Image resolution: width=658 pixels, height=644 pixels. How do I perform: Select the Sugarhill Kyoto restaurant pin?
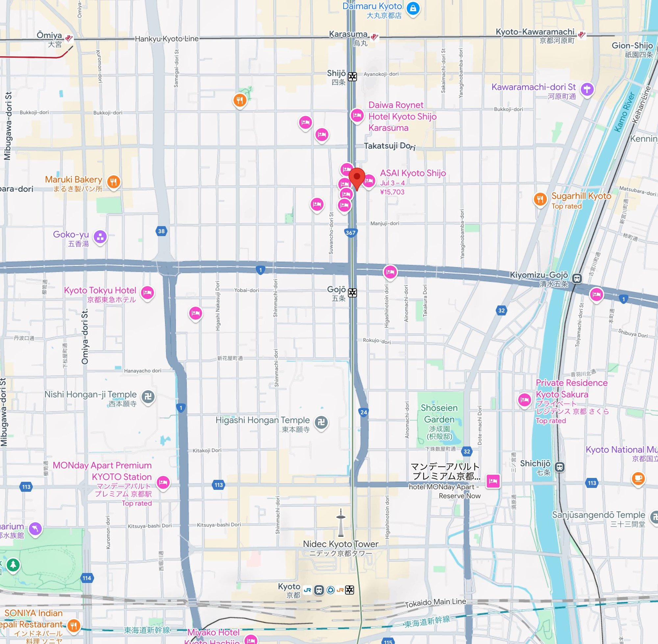click(x=540, y=199)
